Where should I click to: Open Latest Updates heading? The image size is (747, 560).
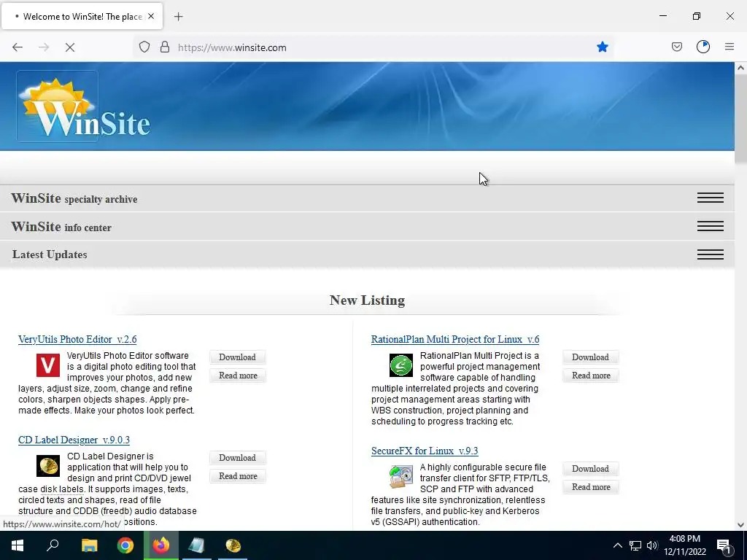(x=50, y=254)
